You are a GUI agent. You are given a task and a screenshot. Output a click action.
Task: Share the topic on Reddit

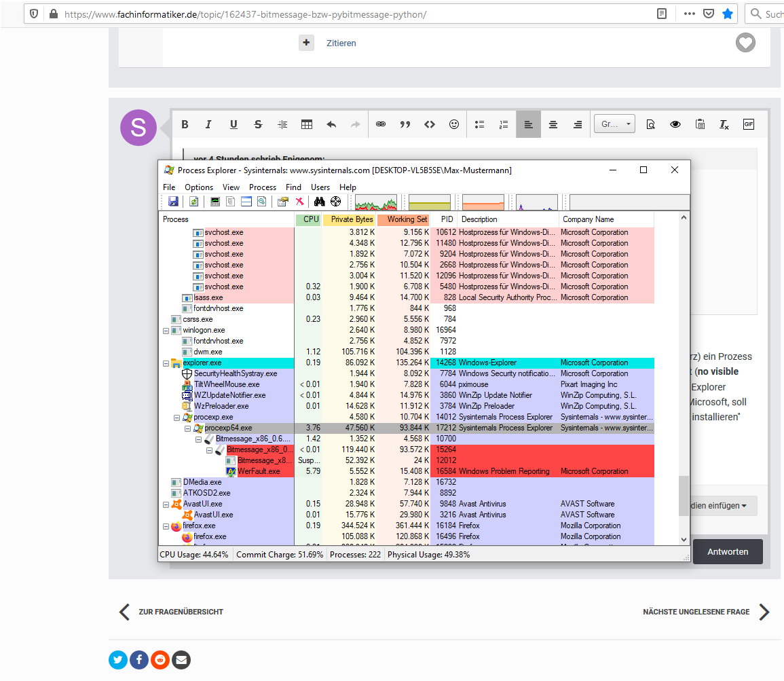tap(160, 660)
